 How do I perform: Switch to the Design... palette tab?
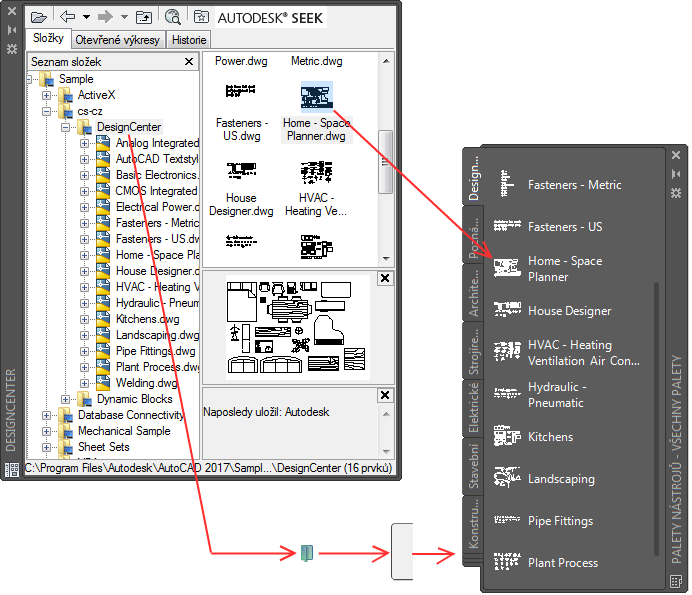tap(473, 177)
